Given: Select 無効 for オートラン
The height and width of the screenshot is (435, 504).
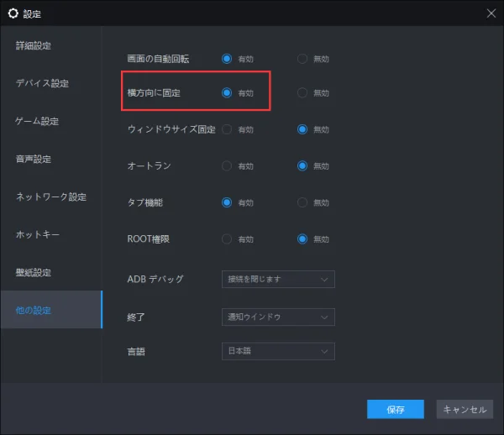Looking at the screenshot, I should [302, 166].
